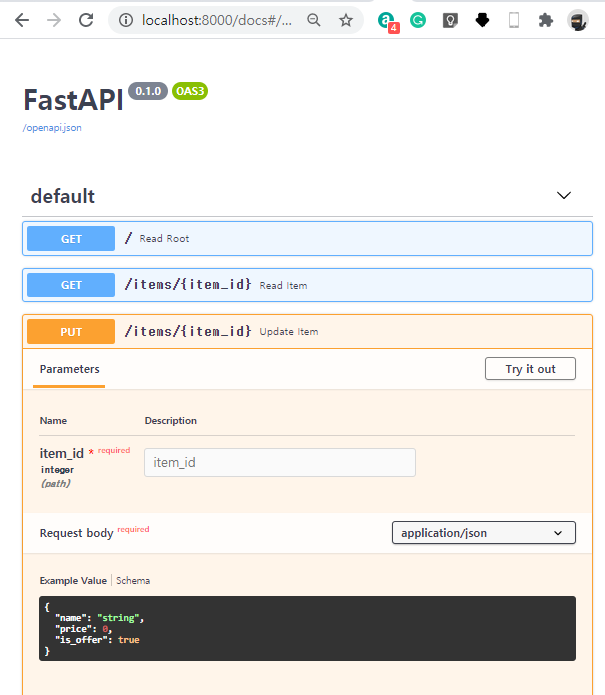The image size is (605, 695).
Task: Switch to the Schema tab
Action: (x=133, y=581)
